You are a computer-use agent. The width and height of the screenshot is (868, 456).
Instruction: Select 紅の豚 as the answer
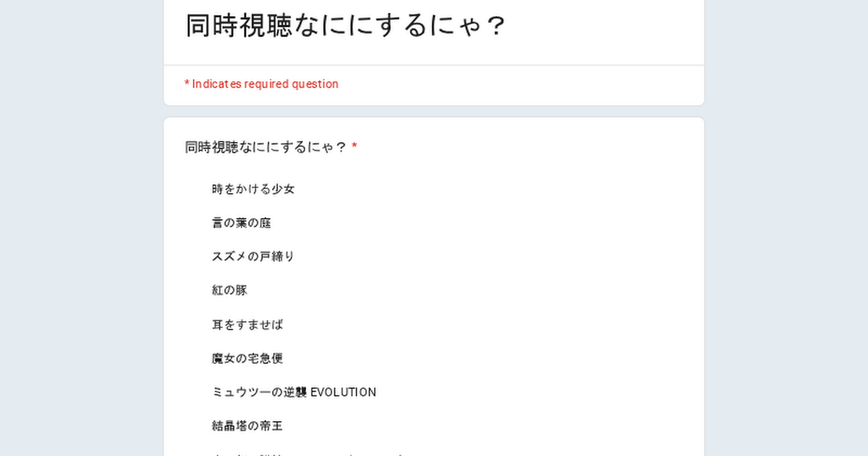tap(230, 290)
